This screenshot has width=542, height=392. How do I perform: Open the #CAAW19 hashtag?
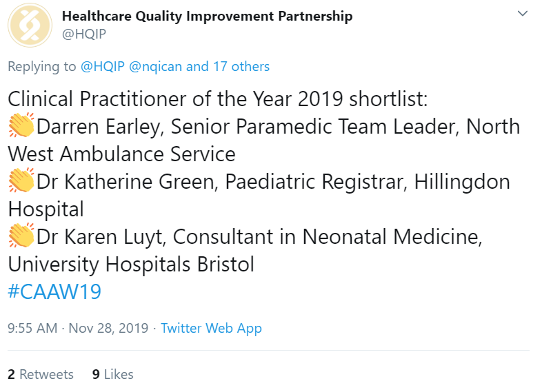click(54, 291)
